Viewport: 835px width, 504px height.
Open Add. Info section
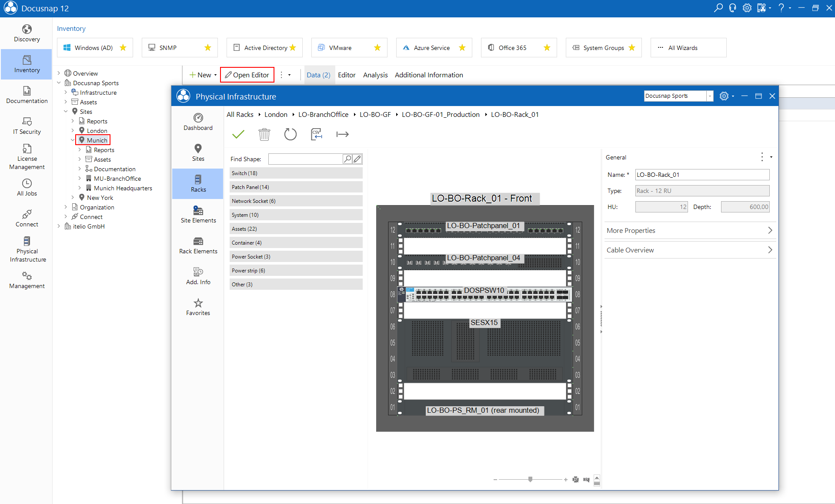198,276
